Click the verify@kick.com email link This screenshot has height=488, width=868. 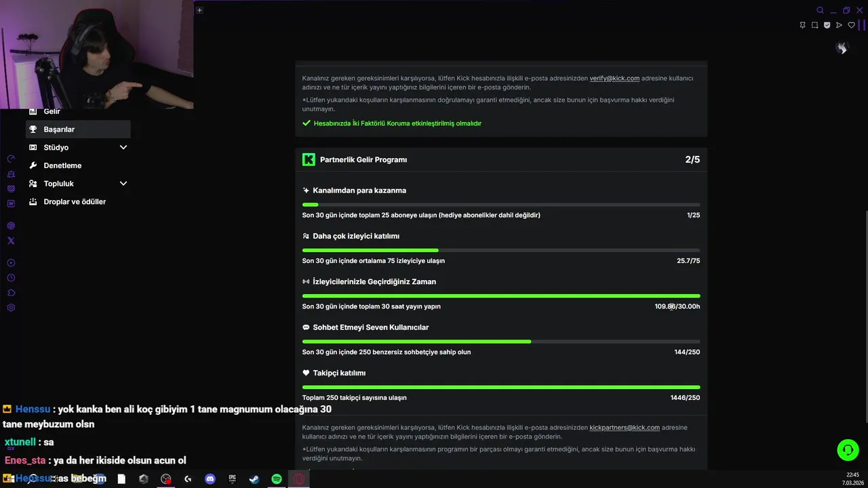pos(614,79)
